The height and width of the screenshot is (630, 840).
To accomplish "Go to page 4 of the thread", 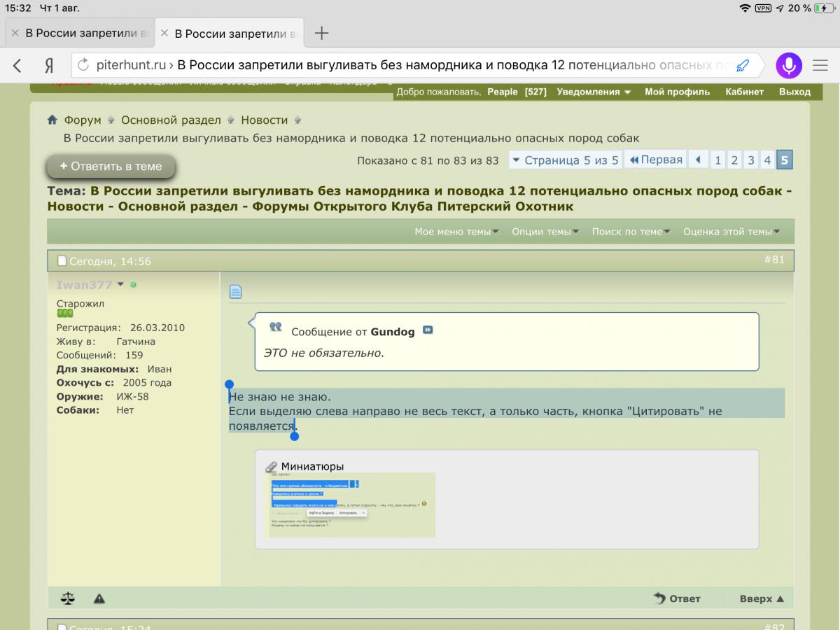I will (x=767, y=160).
